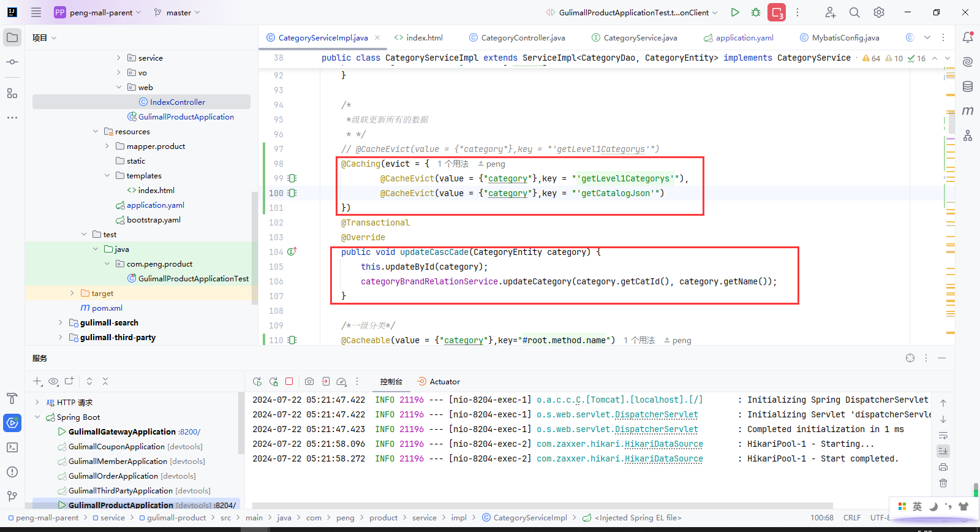
Task: Add a new service with plus icon
Action: pos(37,381)
